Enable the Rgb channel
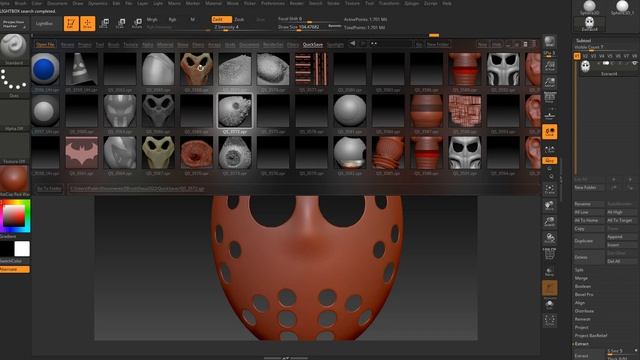 (173, 19)
